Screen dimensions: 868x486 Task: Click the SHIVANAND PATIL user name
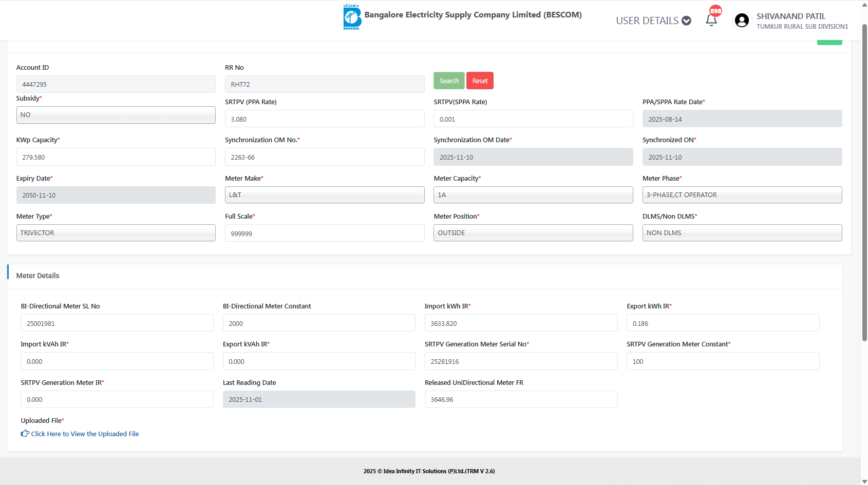pyautogui.click(x=790, y=16)
